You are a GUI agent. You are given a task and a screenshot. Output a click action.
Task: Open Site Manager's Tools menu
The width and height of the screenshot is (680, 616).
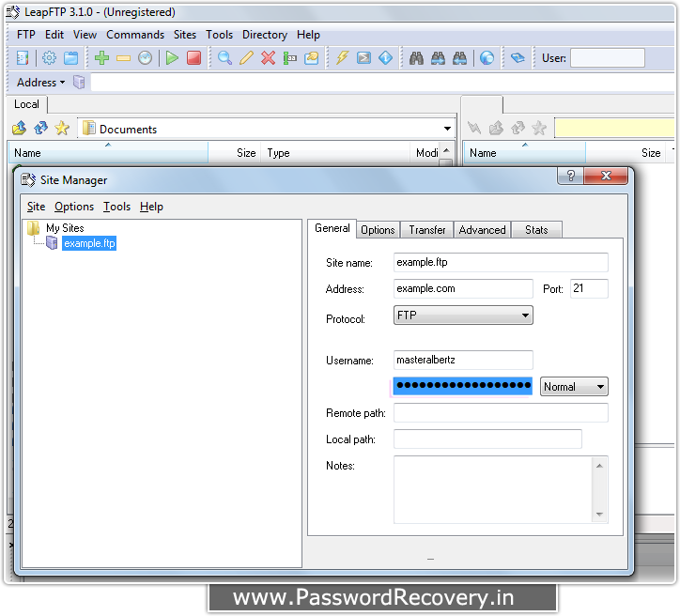(x=116, y=207)
